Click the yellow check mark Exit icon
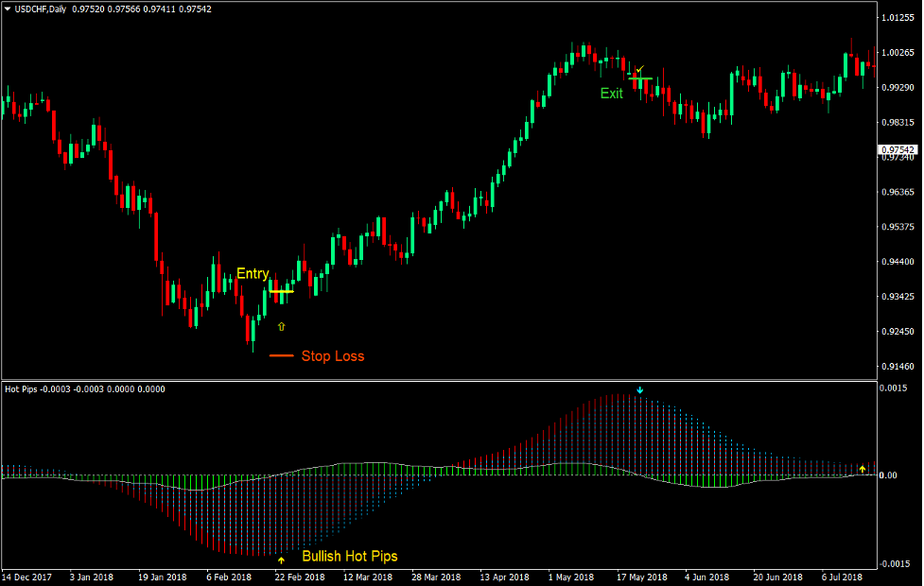 (640, 69)
